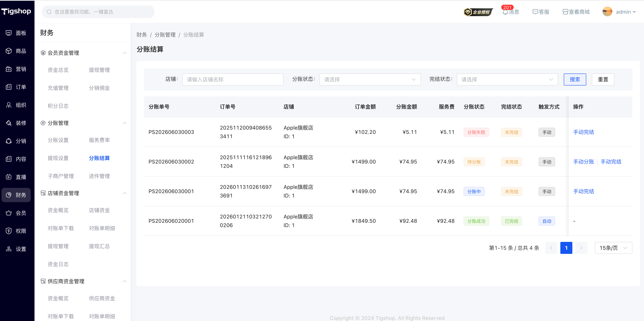Click the previous page arrow
644x321 pixels.
pos(551,248)
